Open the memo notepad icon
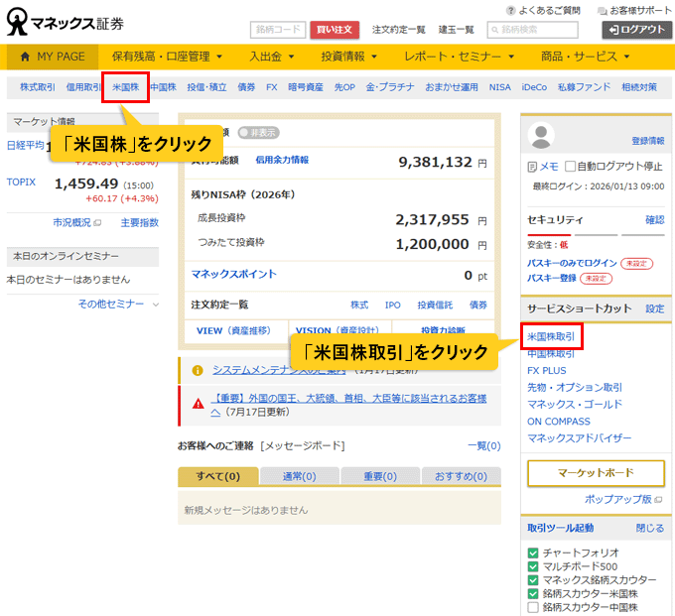The height and width of the screenshot is (616, 675). pyautogui.click(x=533, y=166)
